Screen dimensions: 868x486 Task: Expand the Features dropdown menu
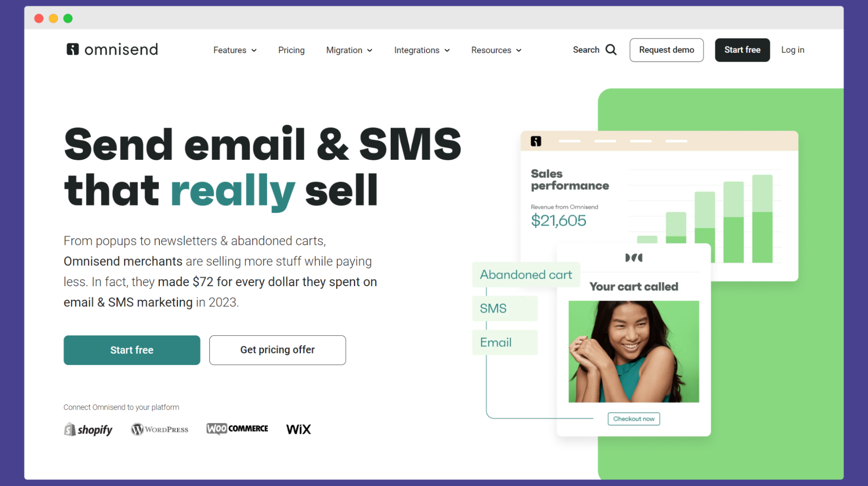234,50
